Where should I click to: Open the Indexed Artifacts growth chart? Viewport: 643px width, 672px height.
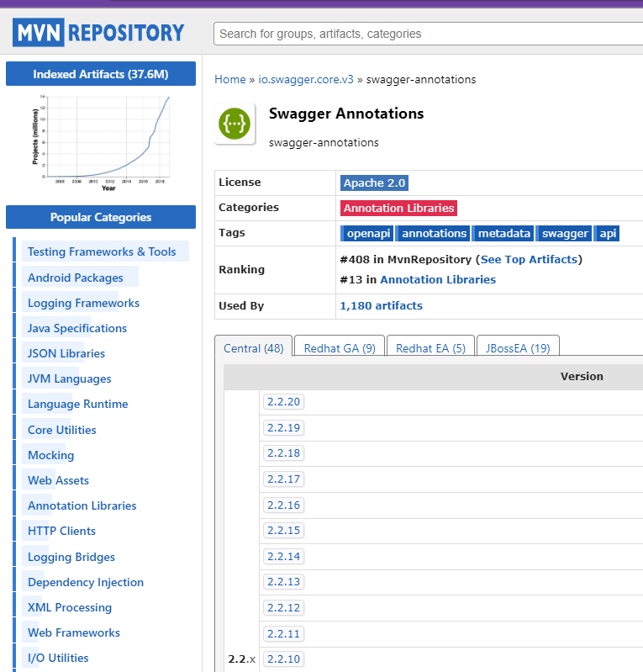[x=101, y=143]
